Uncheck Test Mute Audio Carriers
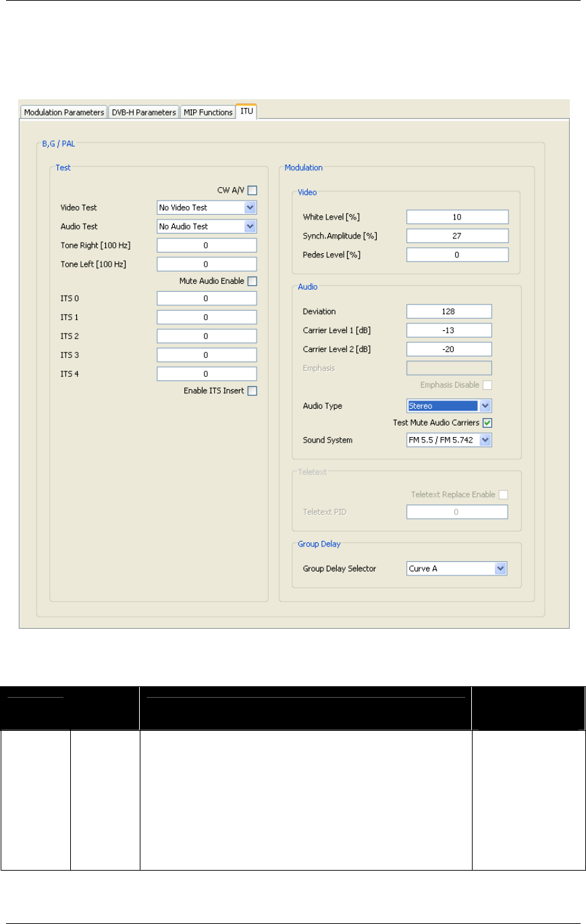The image size is (586, 924). [x=487, y=423]
